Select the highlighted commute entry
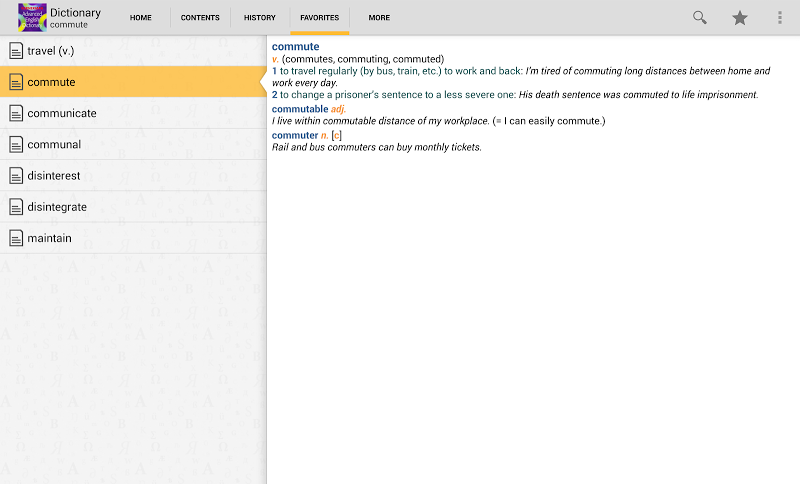 tap(51, 82)
